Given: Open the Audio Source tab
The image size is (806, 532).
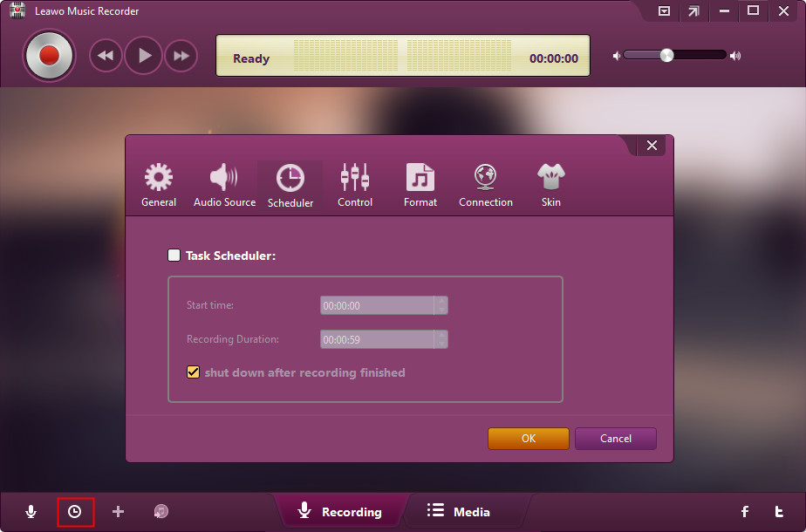Looking at the screenshot, I should 225,185.
